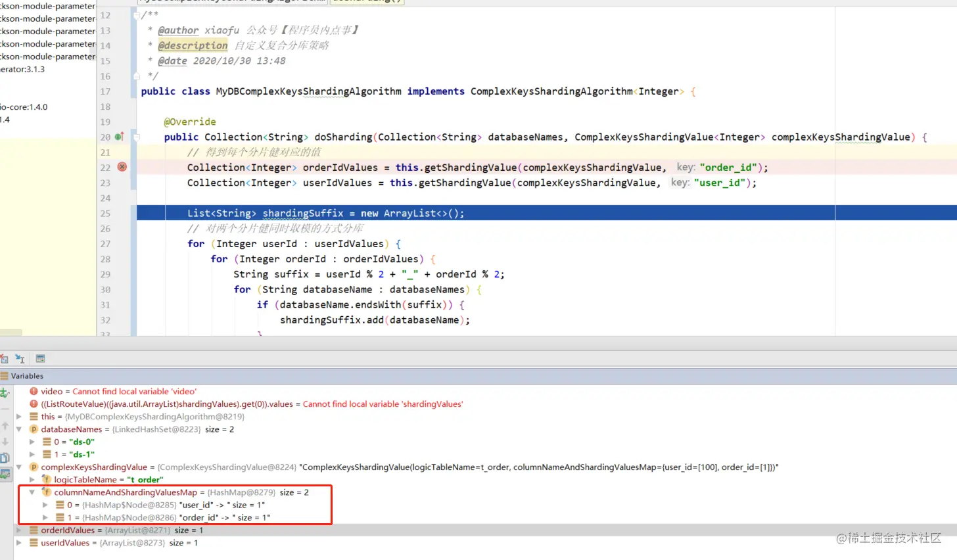This screenshot has height=560, width=957.
Task: Click the Evaluate Expression calculator icon in debug toolbar
Action: click(x=41, y=359)
